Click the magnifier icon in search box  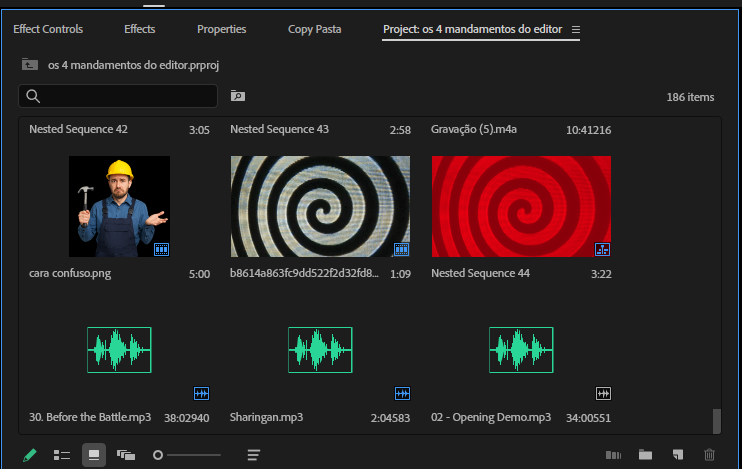point(33,96)
